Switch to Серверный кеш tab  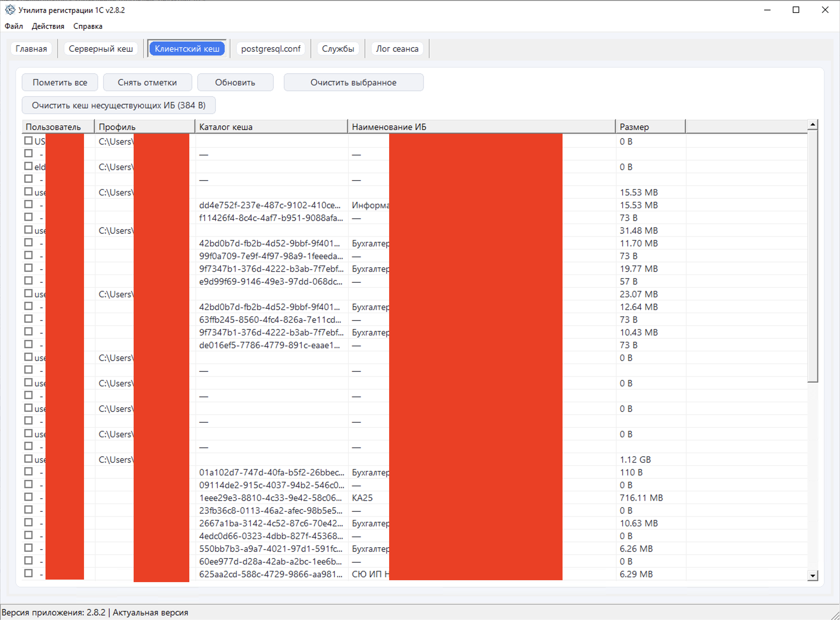coord(101,49)
